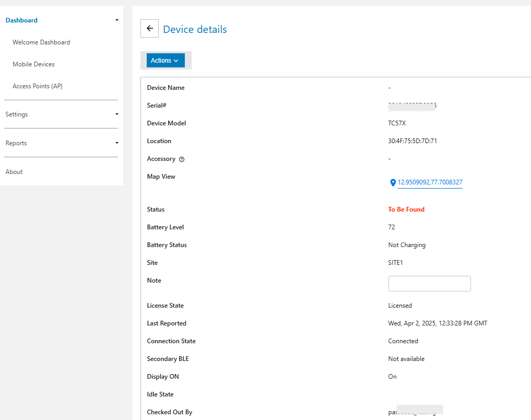Click the map pin location icon
The height and width of the screenshot is (420, 531).
pos(393,183)
